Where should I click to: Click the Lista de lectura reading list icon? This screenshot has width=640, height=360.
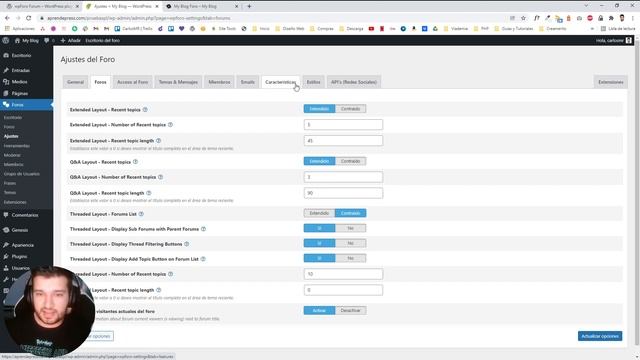603,29
